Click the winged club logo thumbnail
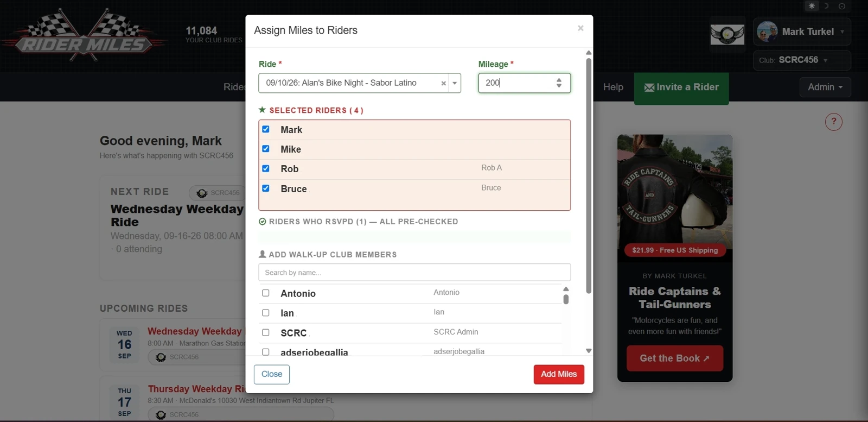868x422 pixels. pyautogui.click(x=727, y=35)
